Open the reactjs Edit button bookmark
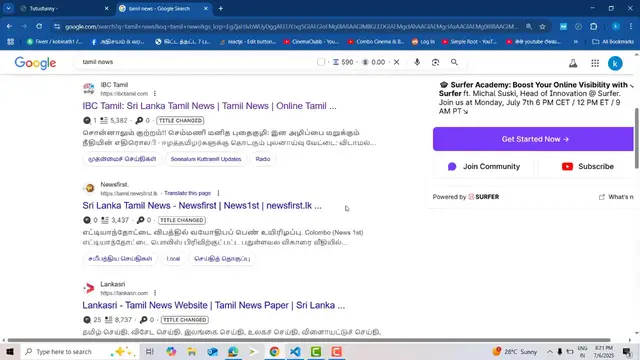 [247, 42]
